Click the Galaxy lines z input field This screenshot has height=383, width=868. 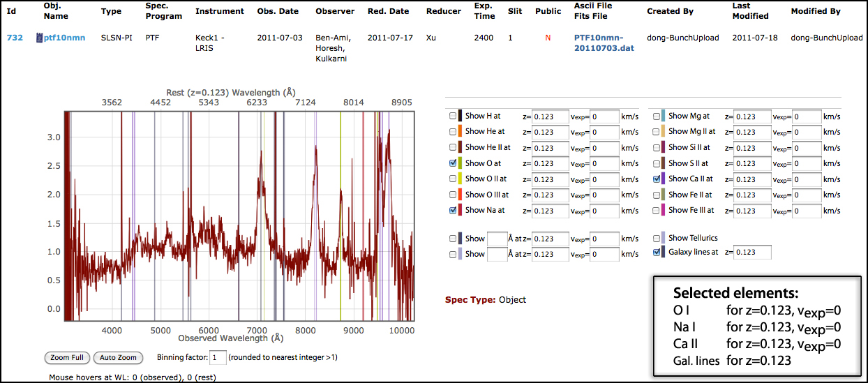(752, 253)
